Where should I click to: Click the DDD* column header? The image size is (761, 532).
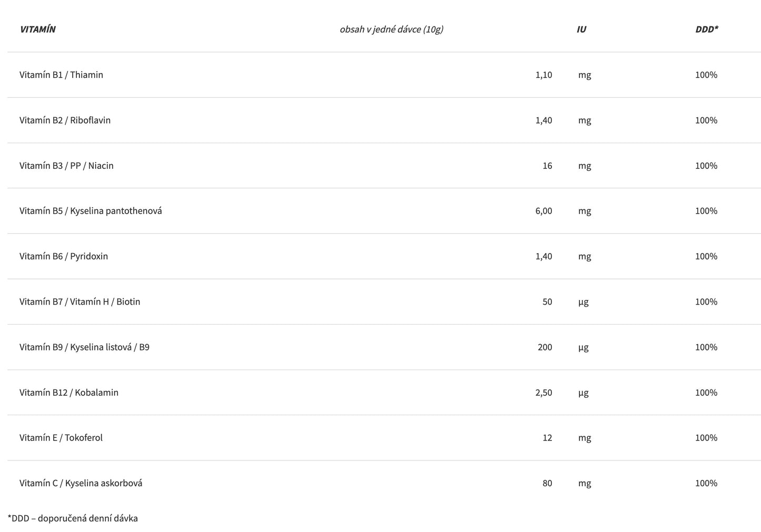click(706, 29)
